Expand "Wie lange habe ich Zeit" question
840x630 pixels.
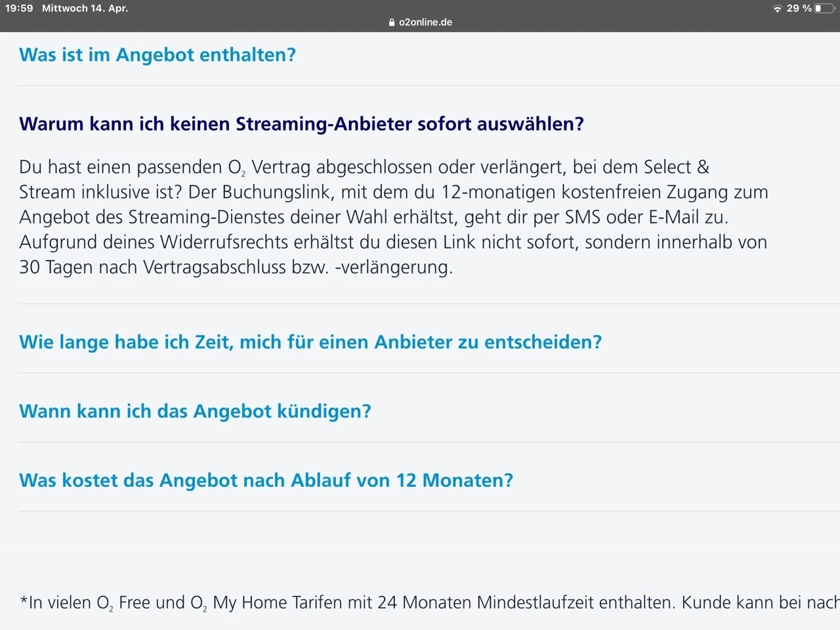(x=310, y=342)
